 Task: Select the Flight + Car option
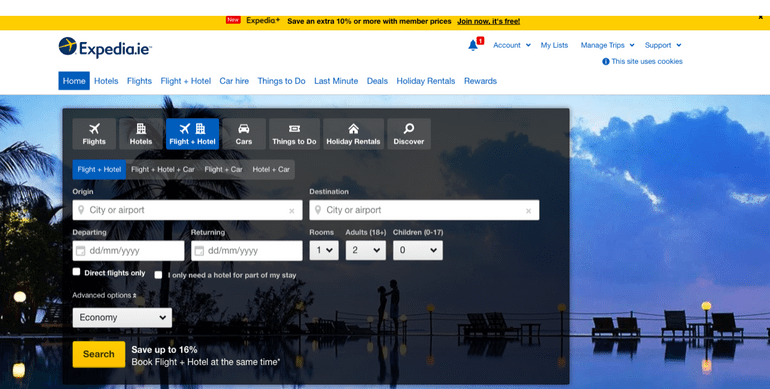tap(223, 169)
